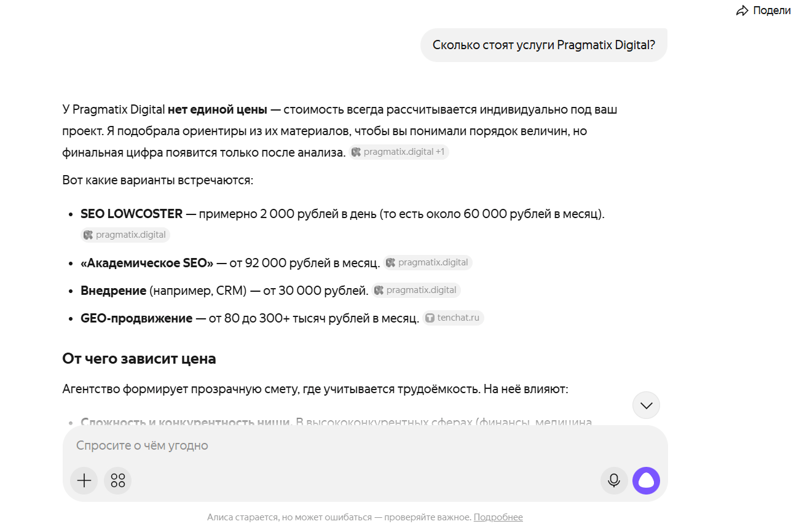Viewport: 791px width, 532px height.
Task: Click favicon in chip after Внедрение
Action: (x=379, y=290)
